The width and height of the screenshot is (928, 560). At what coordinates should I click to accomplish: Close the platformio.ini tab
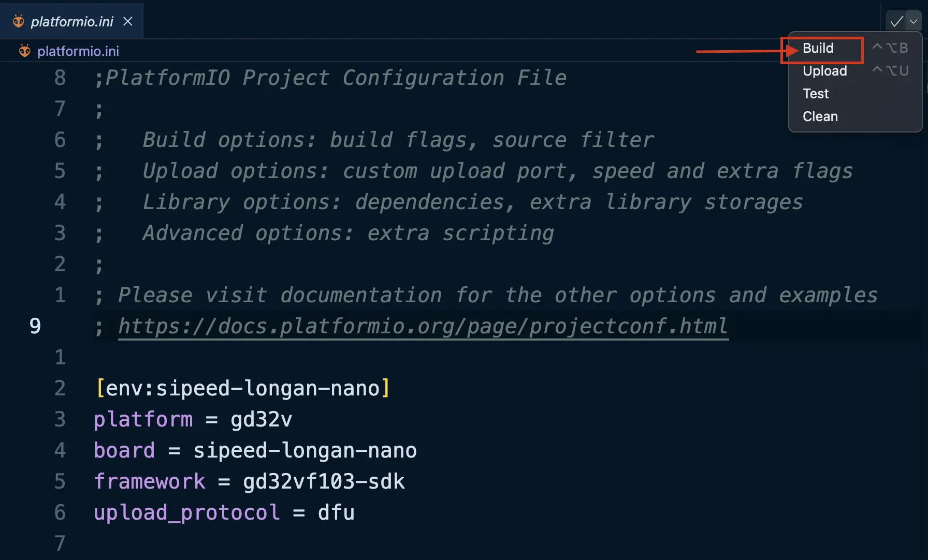pyautogui.click(x=128, y=21)
